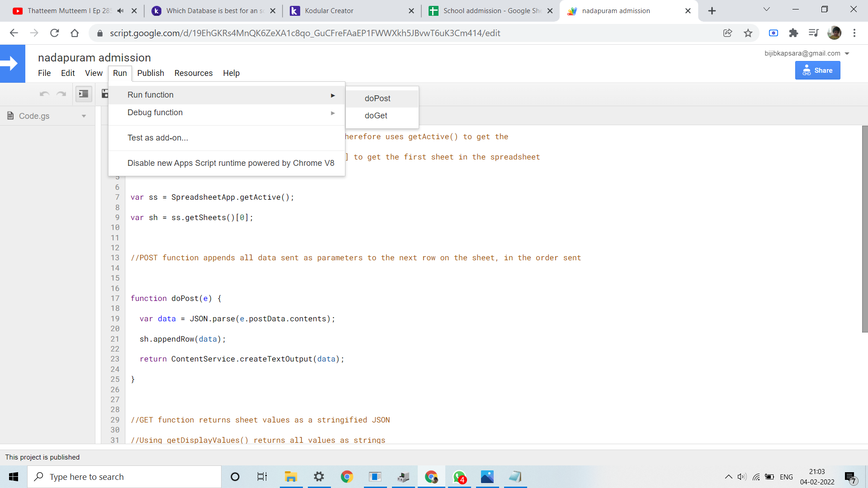Image resolution: width=868 pixels, height=488 pixels.
Task: Mute the YouTube tab audio icon
Action: 120,11
